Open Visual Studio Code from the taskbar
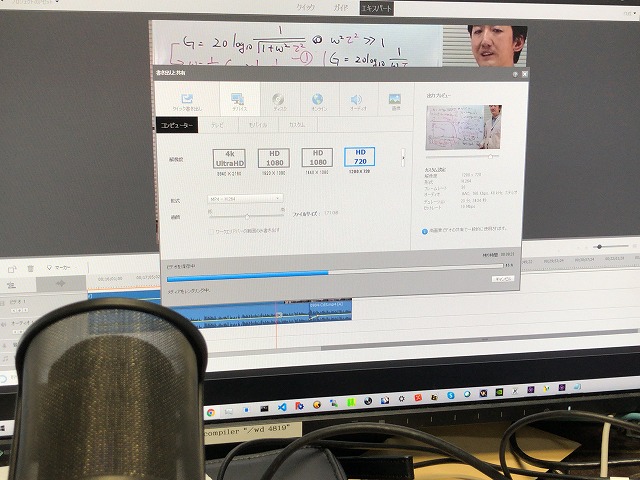The height and width of the screenshot is (480, 640). [282, 409]
